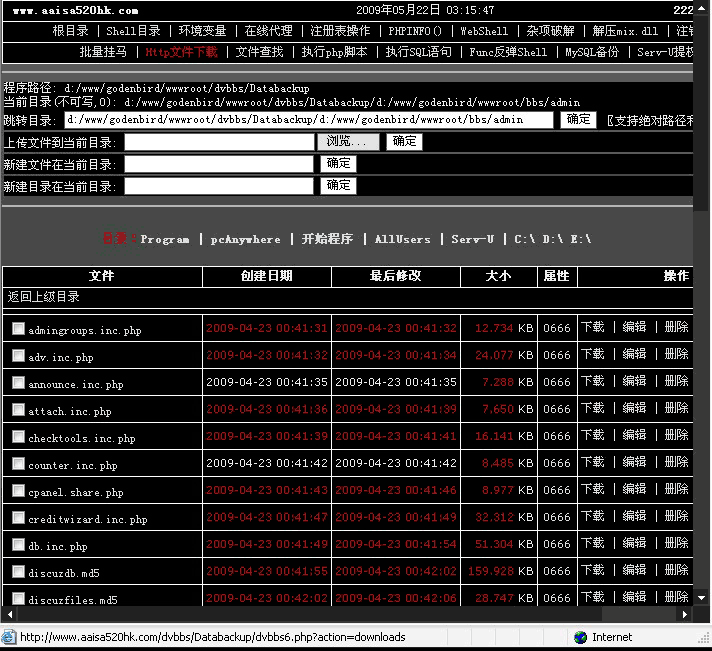Click the upload file path field

(219, 142)
